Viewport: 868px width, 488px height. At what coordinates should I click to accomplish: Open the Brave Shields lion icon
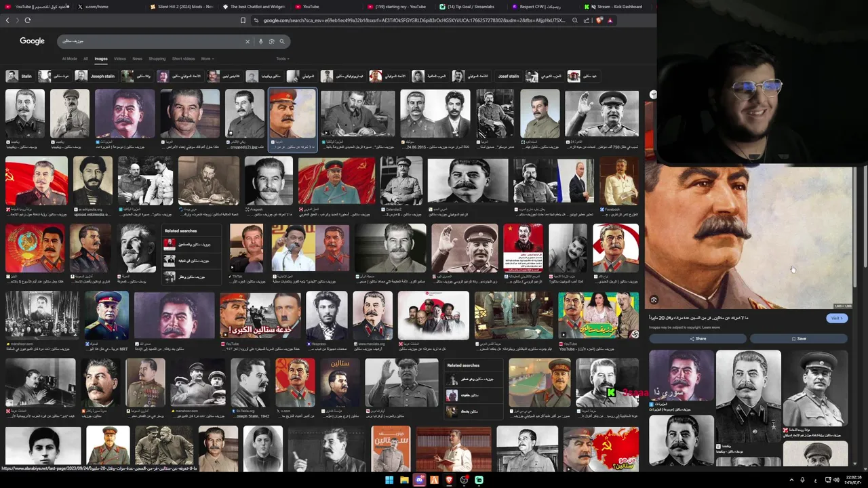pos(599,20)
